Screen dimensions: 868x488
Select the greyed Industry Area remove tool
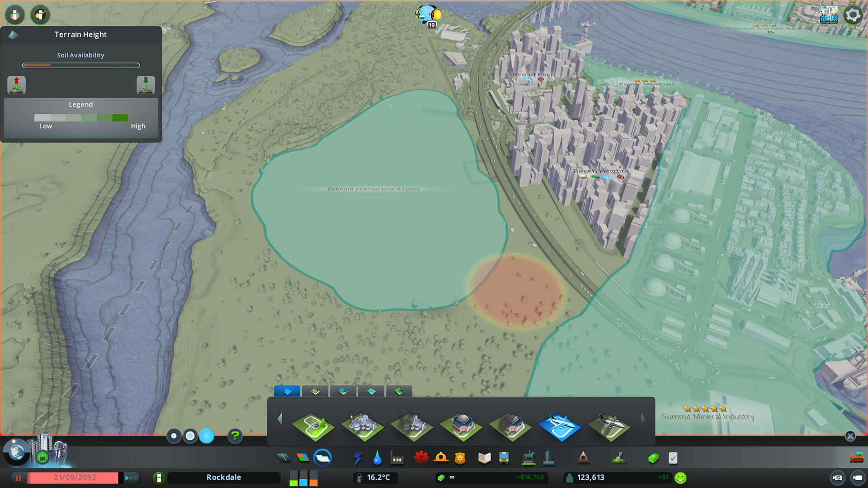click(412, 427)
